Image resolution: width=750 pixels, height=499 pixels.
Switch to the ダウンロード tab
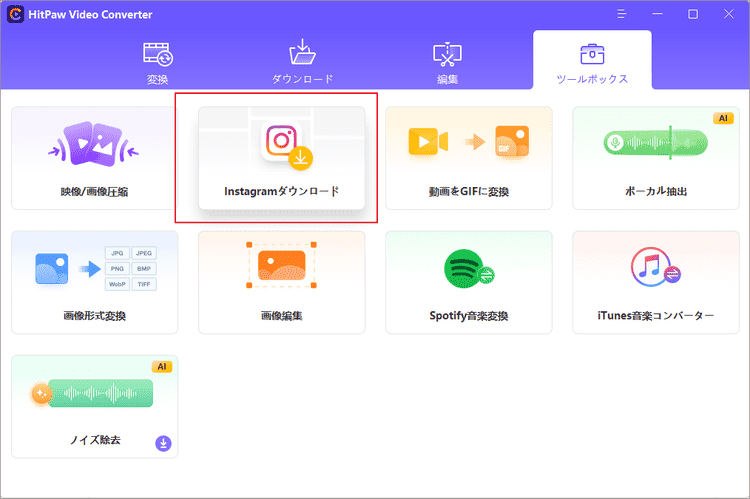(x=302, y=62)
